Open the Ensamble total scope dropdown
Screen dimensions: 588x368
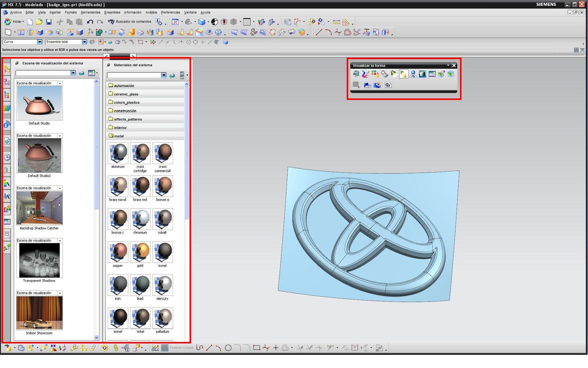pyautogui.click(x=84, y=42)
